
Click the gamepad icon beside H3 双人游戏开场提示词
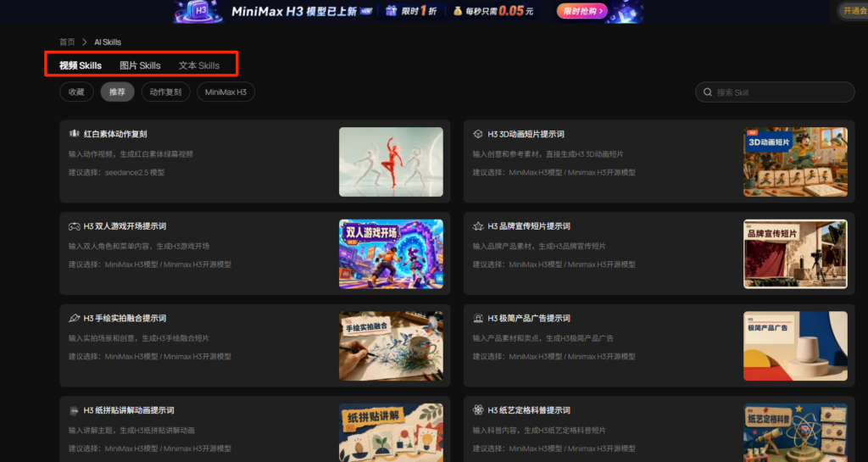pyautogui.click(x=75, y=226)
